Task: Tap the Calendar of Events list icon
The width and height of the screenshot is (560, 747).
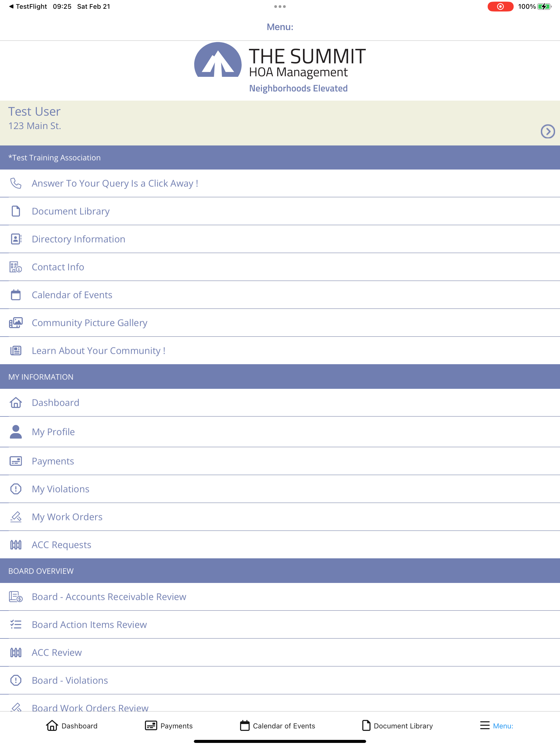Action: pos(16,294)
